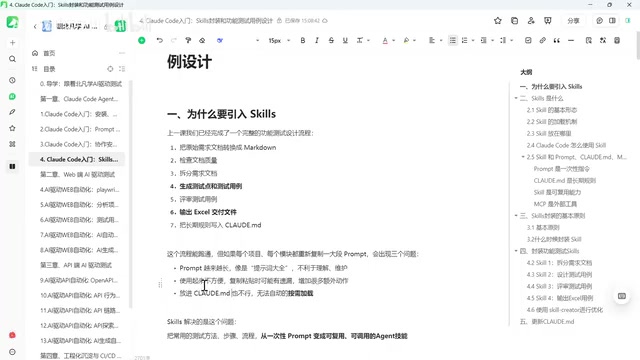
Task: Open the apps grid icon in left rail
Action: [x=12, y=144]
